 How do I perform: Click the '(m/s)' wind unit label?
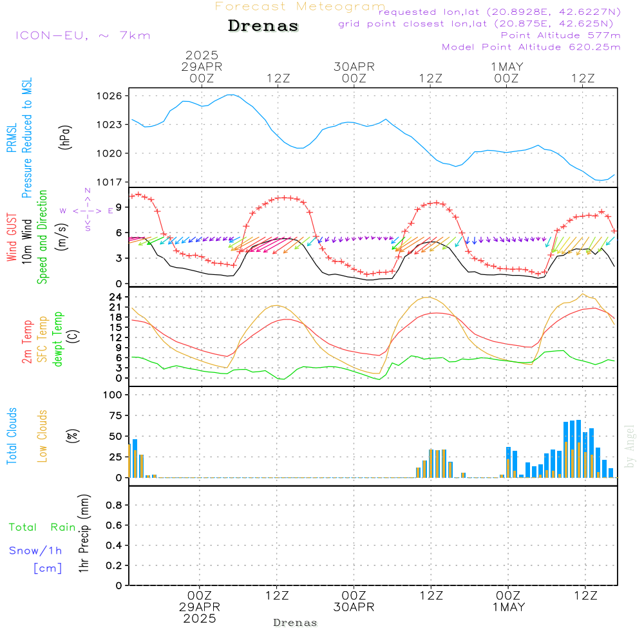click(62, 237)
